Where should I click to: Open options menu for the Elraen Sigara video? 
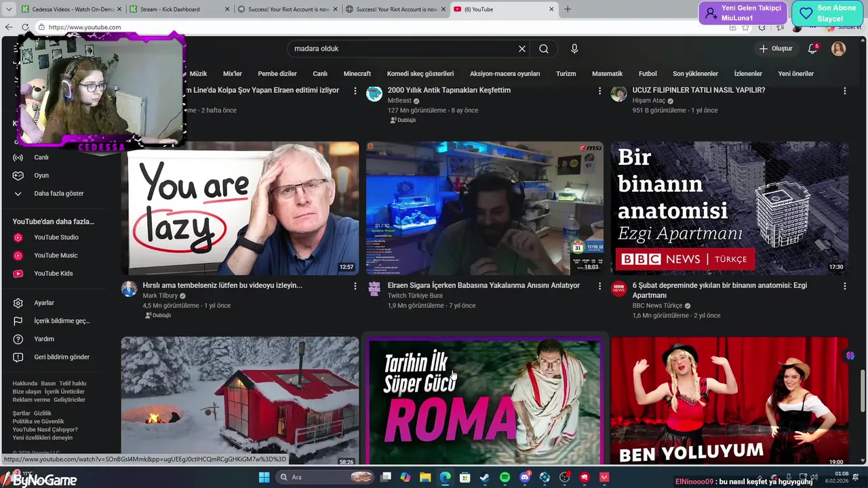coord(599,286)
